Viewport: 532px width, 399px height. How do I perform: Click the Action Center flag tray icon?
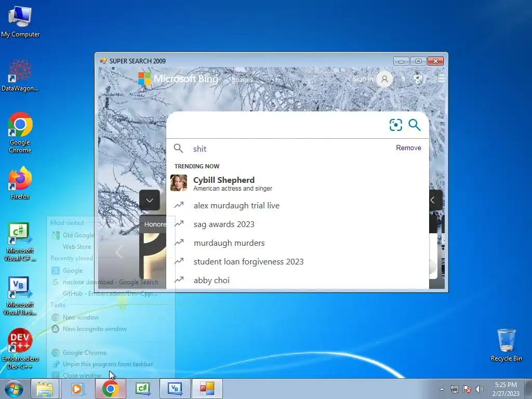(467, 389)
